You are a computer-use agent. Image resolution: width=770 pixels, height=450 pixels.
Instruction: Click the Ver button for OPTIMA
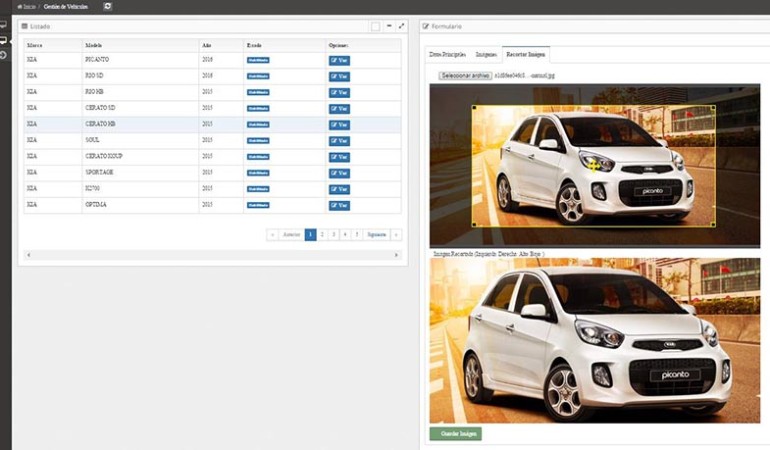click(339, 205)
